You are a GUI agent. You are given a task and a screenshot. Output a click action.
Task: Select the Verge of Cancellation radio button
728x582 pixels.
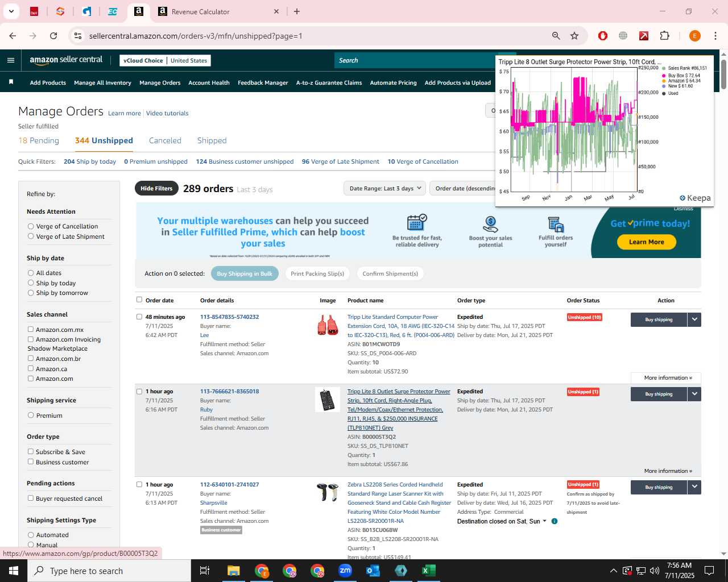tap(31, 226)
